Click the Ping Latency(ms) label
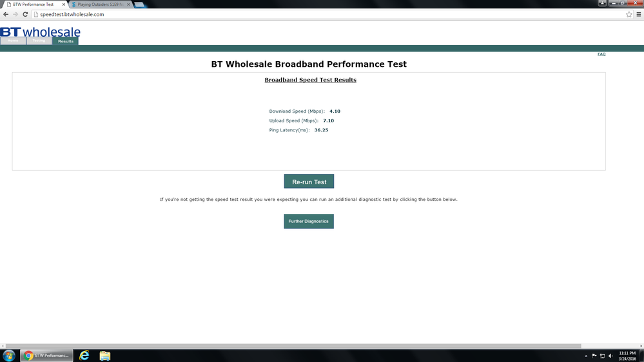644x362 pixels. [289, 130]
